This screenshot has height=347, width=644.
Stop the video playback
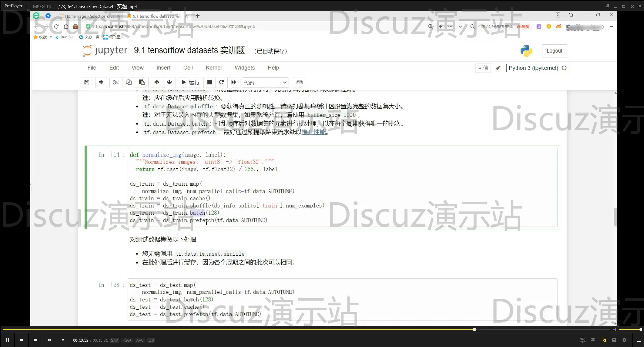pos(21,340)
